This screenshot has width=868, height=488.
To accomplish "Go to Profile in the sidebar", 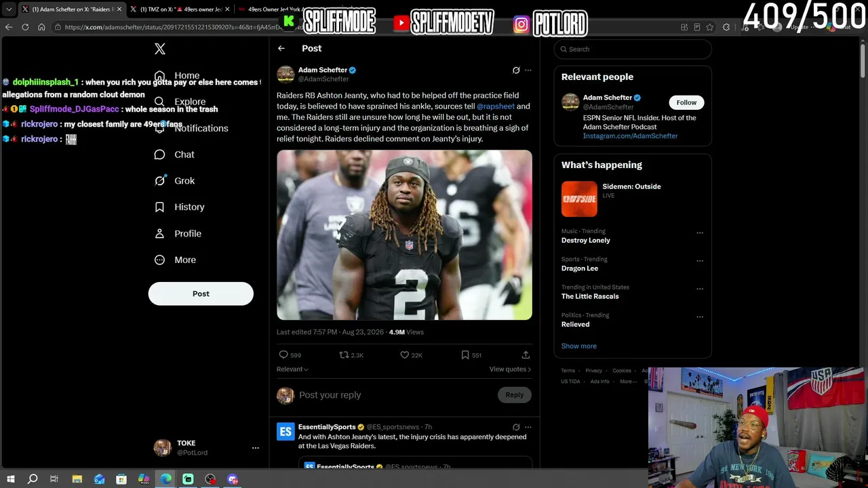I will point(178,233).
